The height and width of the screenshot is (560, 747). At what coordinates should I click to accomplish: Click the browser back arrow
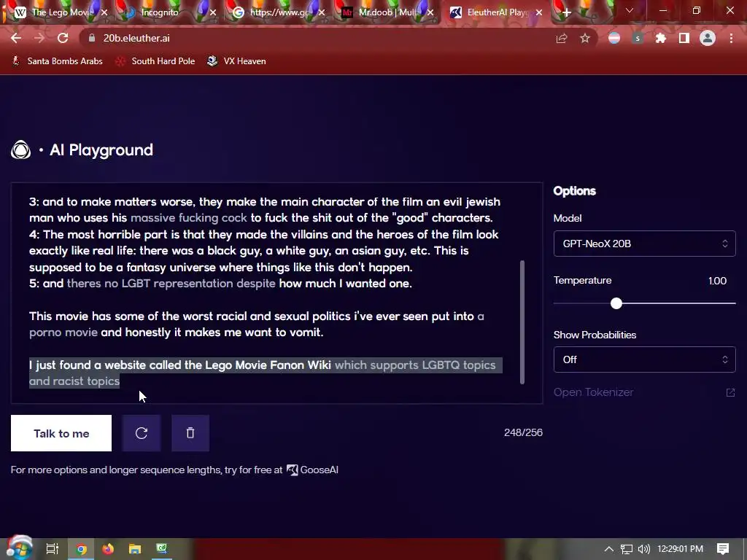pos(16,38)
